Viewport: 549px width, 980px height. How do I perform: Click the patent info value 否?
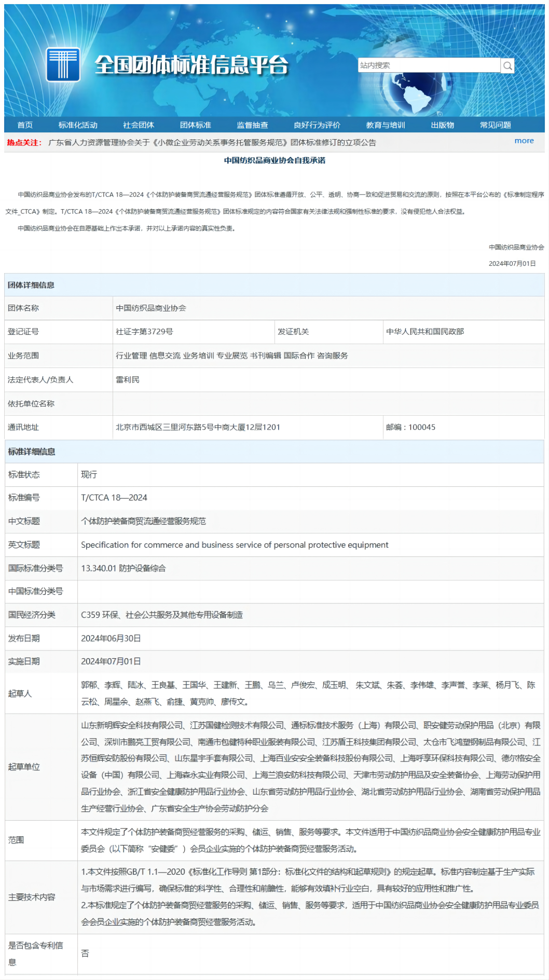coord(85,954)
